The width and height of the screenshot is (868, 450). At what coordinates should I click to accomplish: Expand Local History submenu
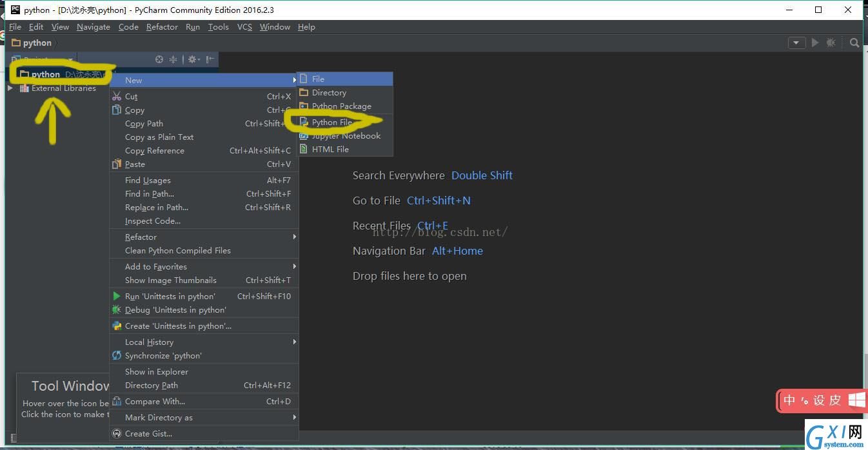[x=204, y=342]
